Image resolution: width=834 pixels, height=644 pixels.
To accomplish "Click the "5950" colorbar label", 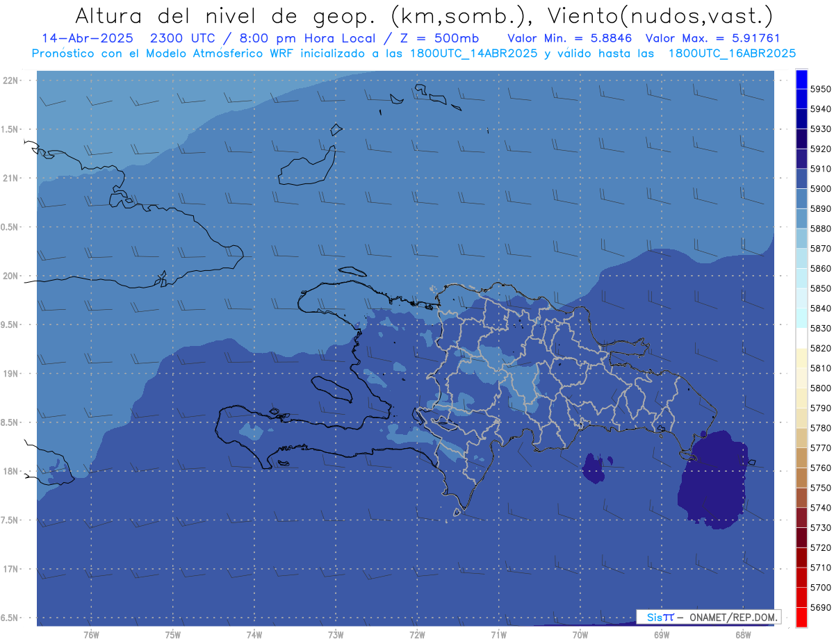I will tap(820, 90).
